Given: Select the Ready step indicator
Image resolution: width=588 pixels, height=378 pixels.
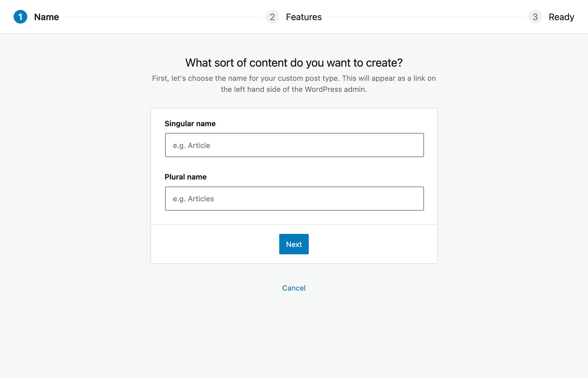Looking at the screenshot, I should point(561,17).
